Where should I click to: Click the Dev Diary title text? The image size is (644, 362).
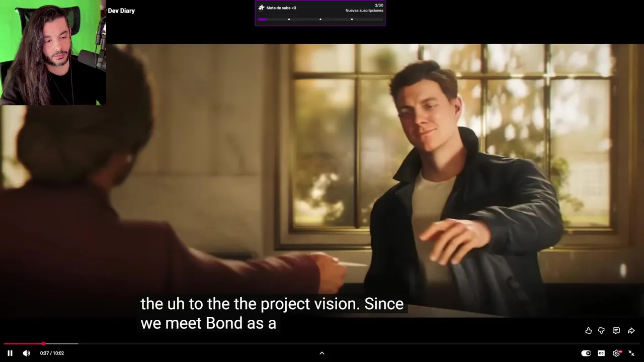[121, 11]
